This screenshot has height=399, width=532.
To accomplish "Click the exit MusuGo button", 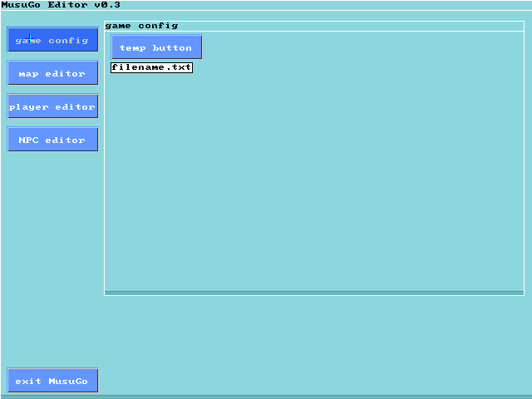I will [x=52, y=381].
